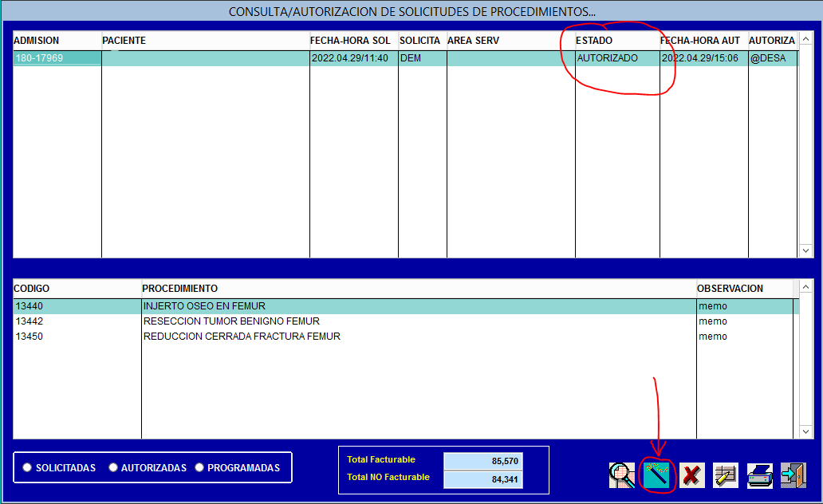Click the requests table scroll-down arrow
This screenshot has height=504, width=823.
(x=805, y=250)
